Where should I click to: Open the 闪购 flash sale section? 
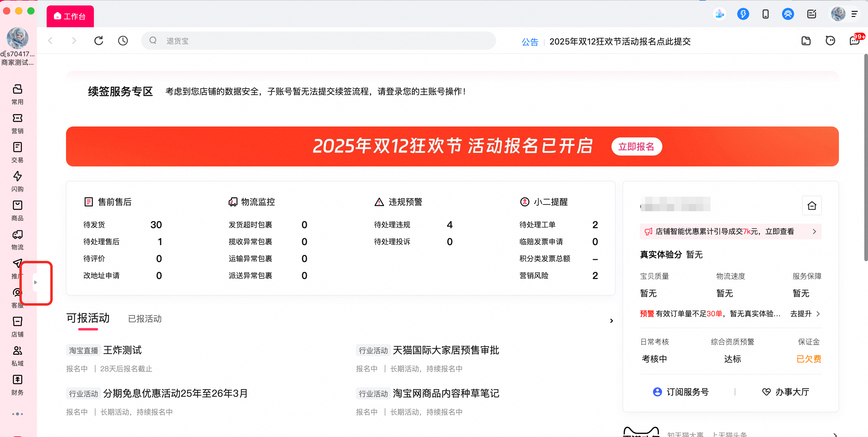click(x=17, y=182)
